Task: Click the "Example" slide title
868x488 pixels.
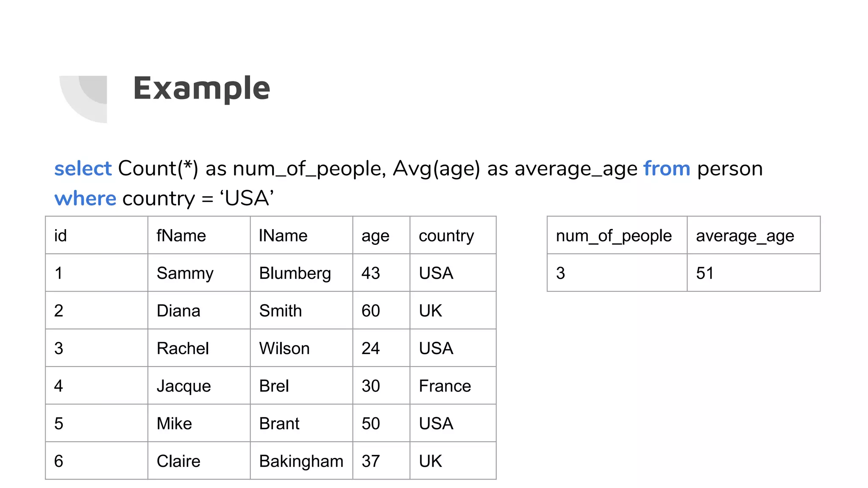Action: [x=202, y=88]
